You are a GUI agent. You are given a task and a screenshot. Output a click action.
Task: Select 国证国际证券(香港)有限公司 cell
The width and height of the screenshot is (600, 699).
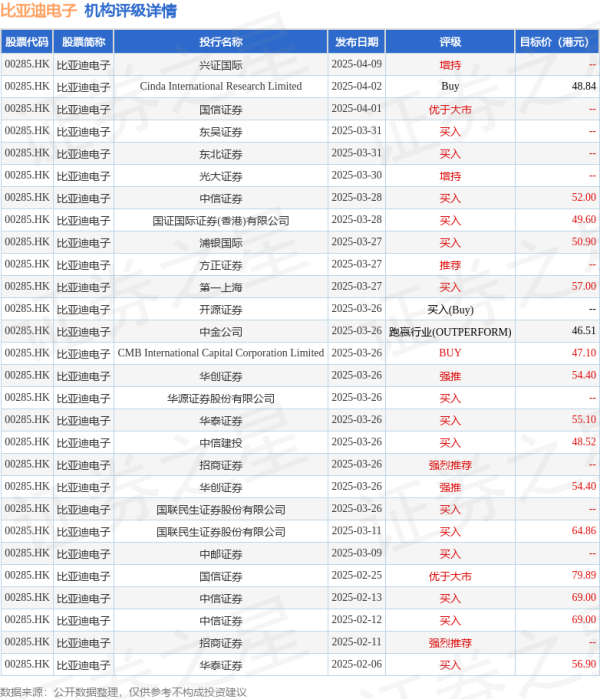click(221, 220)
